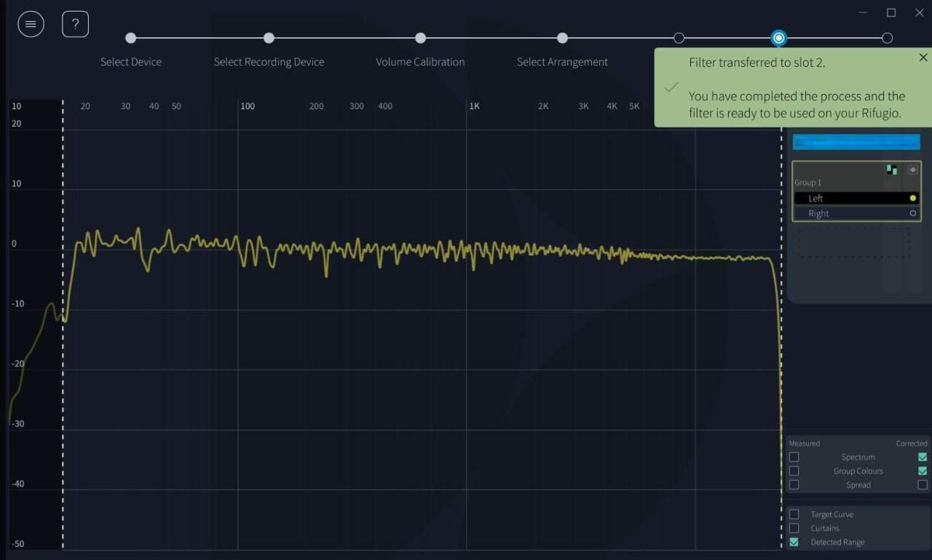Enable the Measured Spectrum checkbox
This screenshot has width=932, height=560.
(794, 457)
